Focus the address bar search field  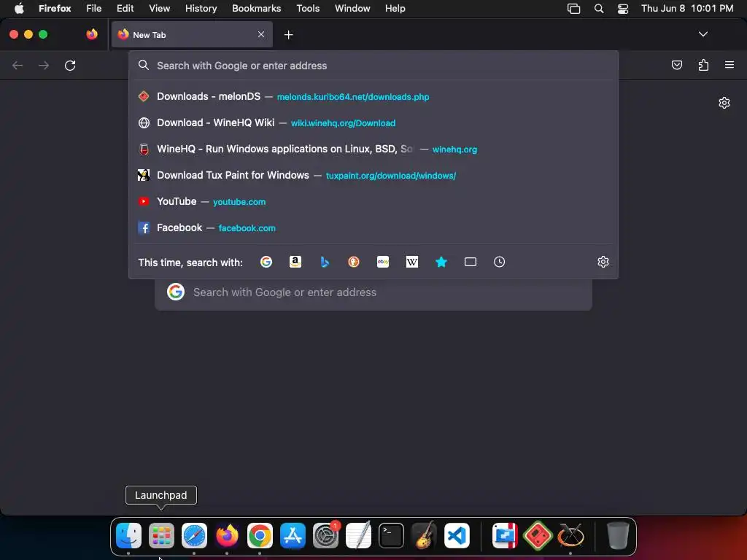click(373, 66)
